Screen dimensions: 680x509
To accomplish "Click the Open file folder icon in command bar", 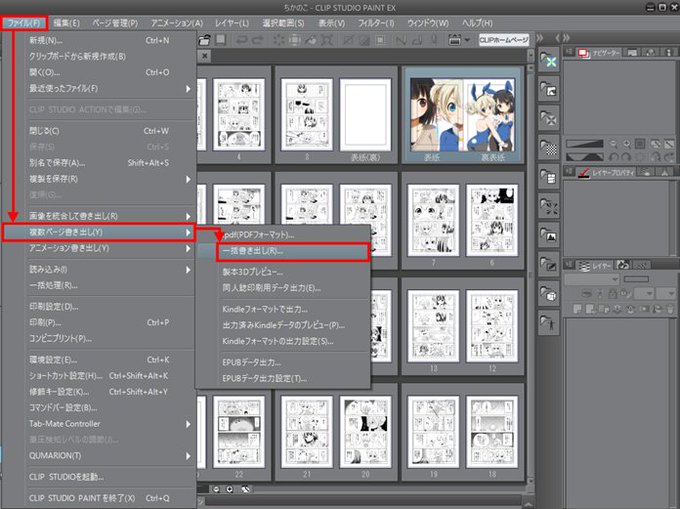I will pos(204,40).
